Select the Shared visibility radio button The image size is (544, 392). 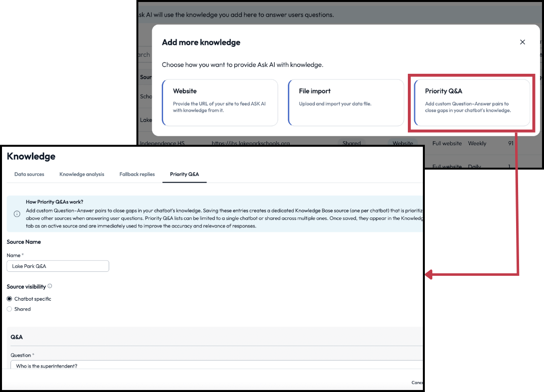(9, 309)
